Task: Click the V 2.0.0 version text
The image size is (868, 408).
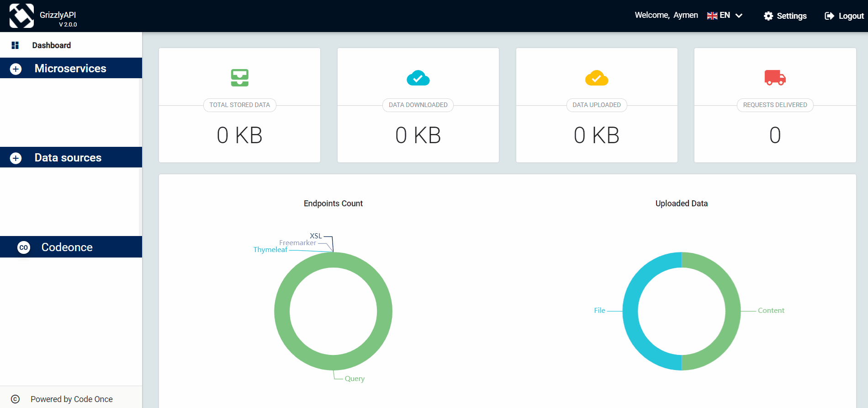Action: (68, 25)
